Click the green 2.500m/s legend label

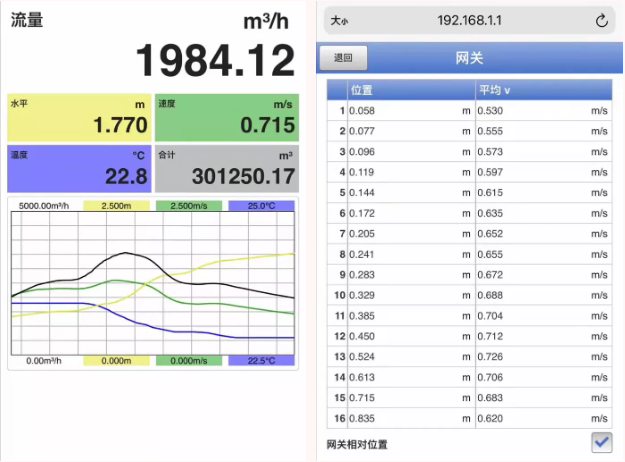[x=188, y=206]
